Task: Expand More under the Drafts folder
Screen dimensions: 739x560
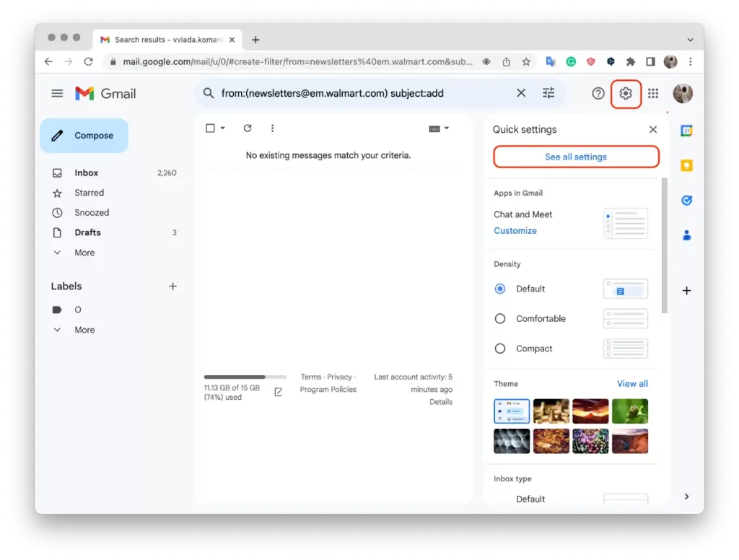Action: coord(84,253)
